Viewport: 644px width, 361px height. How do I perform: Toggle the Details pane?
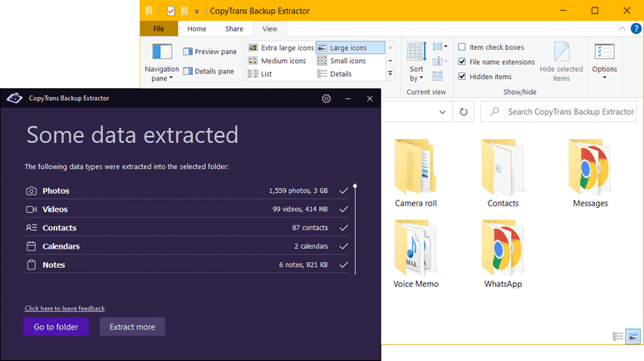209,72
